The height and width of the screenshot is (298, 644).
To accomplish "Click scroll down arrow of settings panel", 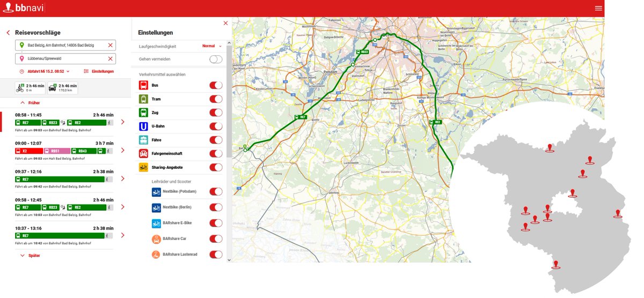I will pos(229,260).
